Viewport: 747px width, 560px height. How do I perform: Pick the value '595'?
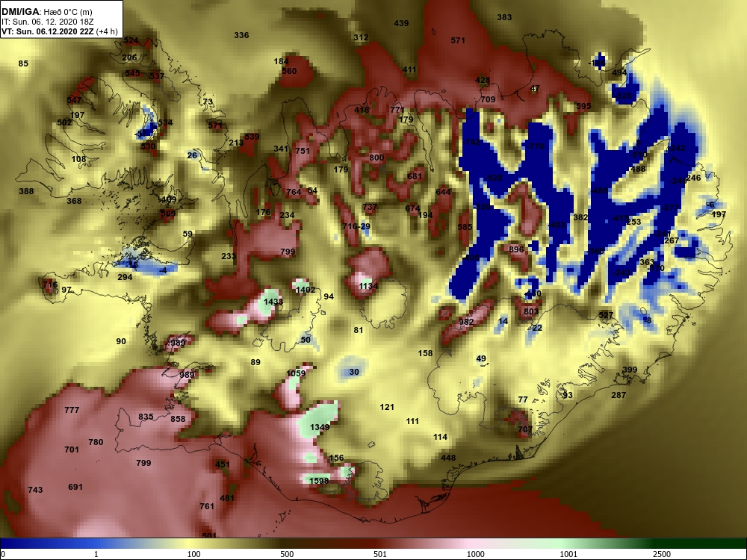583,107
